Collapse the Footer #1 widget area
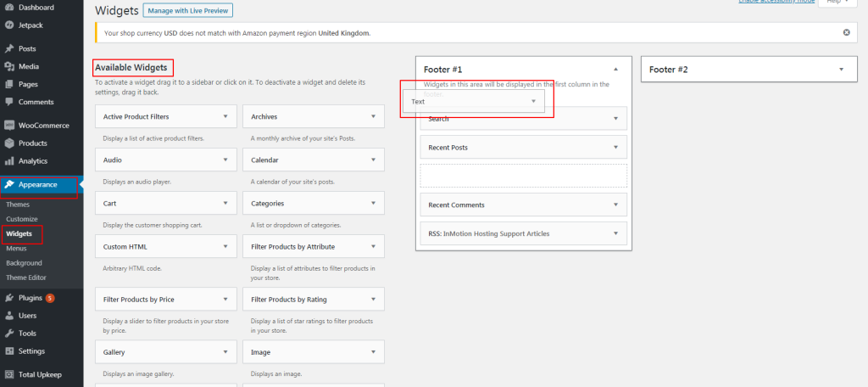Viewport: 868px width, 387px height. pyautogui.click(x=616, y=69)
